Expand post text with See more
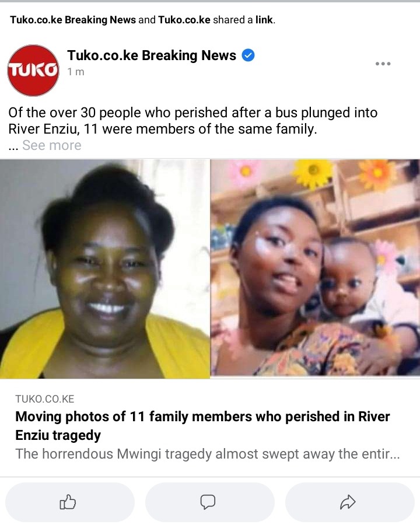Viewport: 420px width, 528px height. click(51, 145)
